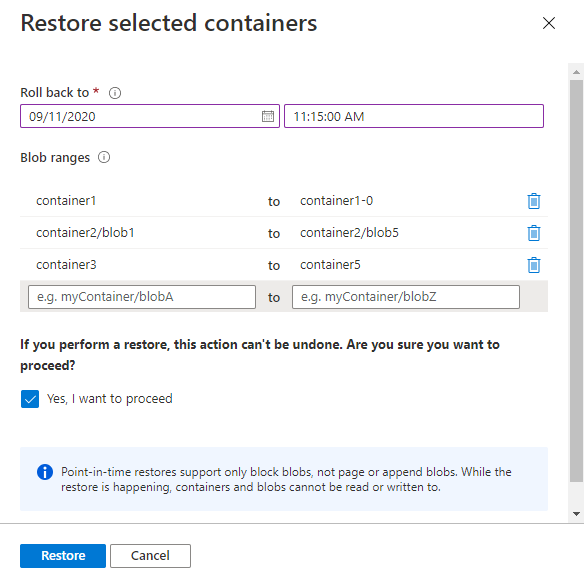Select the 'container5' range end text

(330, 265)
